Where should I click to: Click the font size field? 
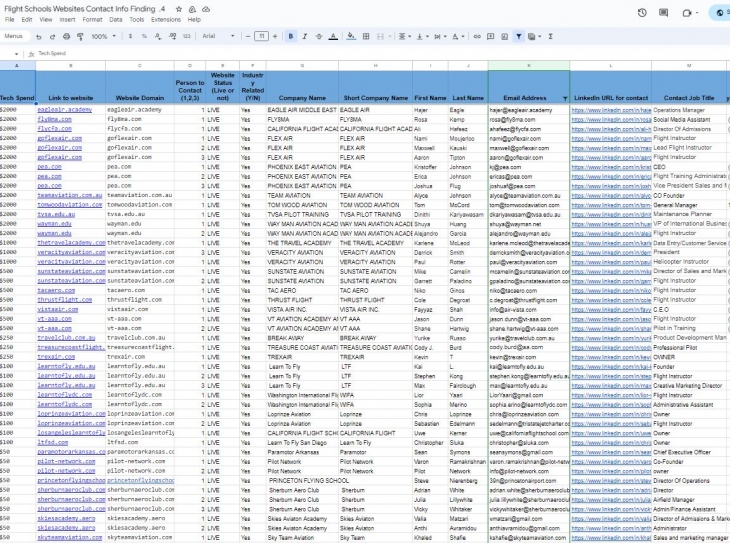pyautogui.click(x=261, y=36)
